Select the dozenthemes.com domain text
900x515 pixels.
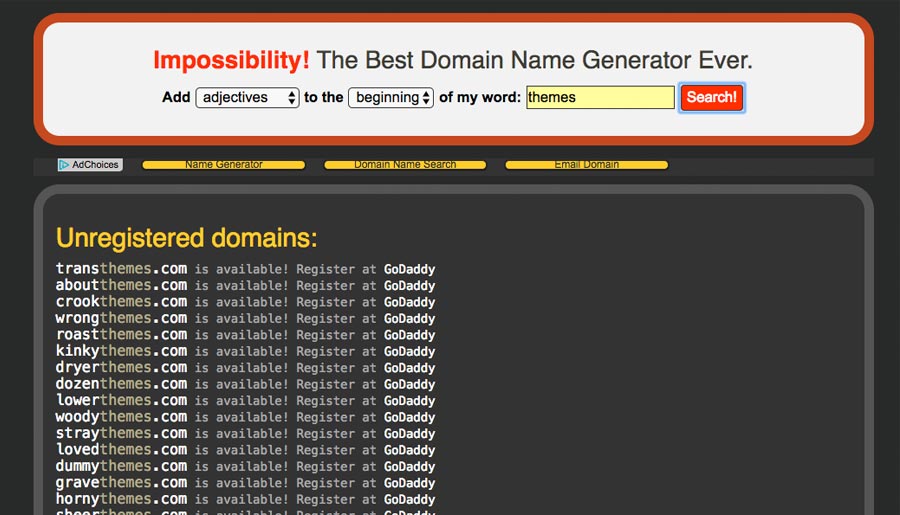[x=121, y=384]
